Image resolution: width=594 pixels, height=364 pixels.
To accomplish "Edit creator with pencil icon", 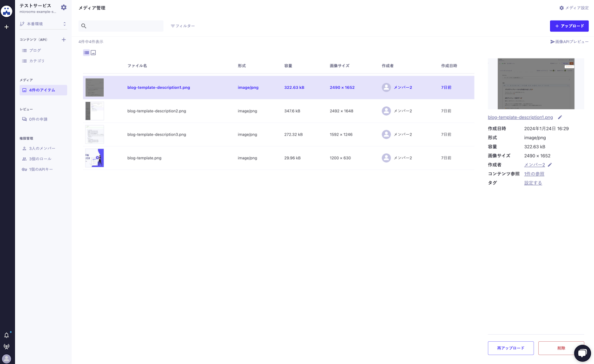I will click(x=550, y=165).
